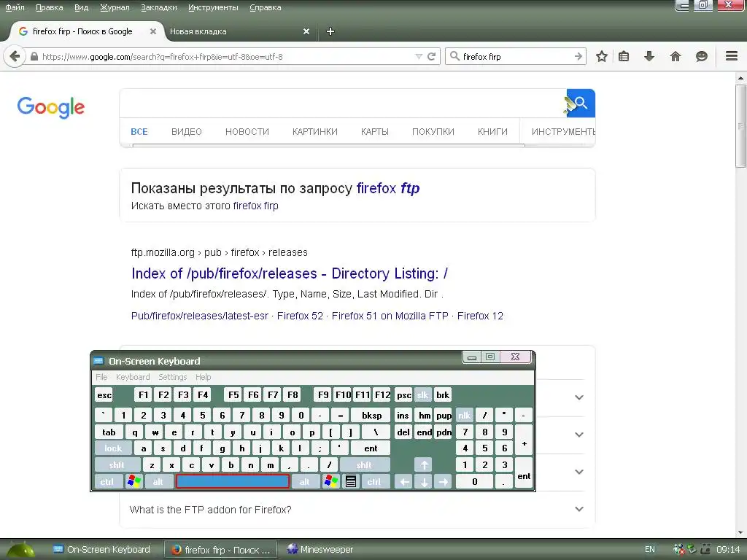Viewport: 747px width, 560px height.
Task: Click the bksp key on the On-Screen Keyboard
Action: coord(371,415)
